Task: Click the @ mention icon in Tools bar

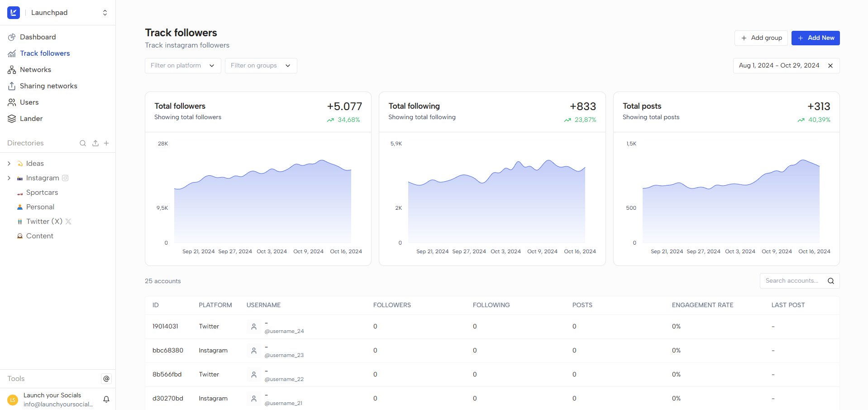Action: pyautogui.click(x=106, y=379)
